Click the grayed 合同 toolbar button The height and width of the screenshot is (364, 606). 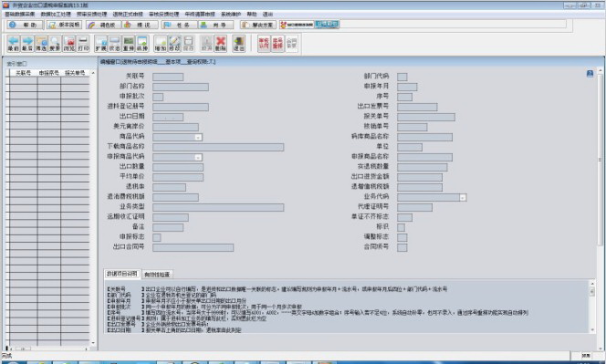(291, 43)
